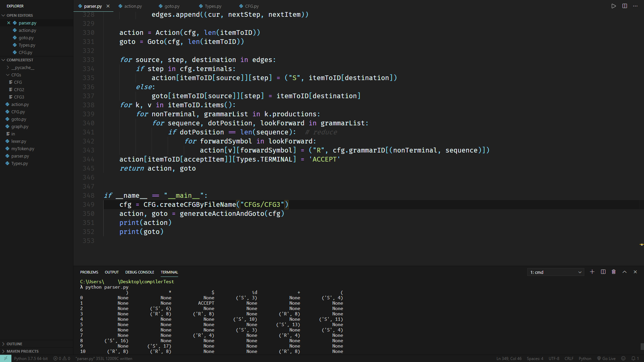Open myToken.py from the file tree

pos(36,148)
